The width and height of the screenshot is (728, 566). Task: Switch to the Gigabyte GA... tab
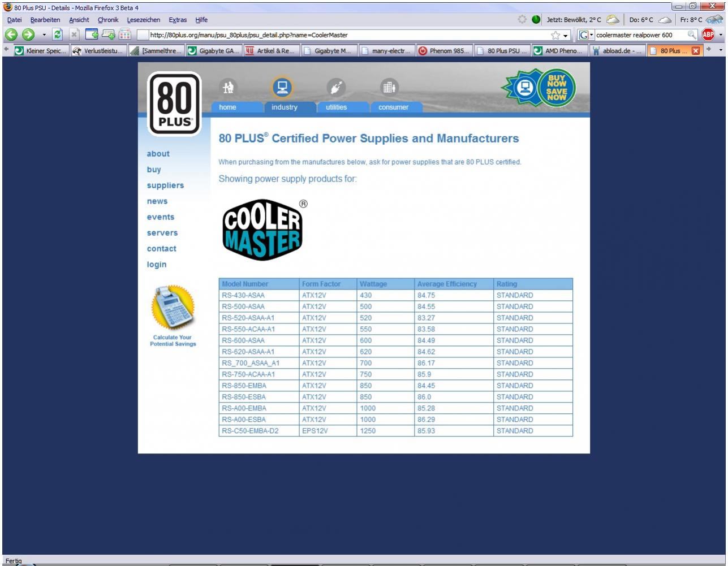(x=213, y=50)
